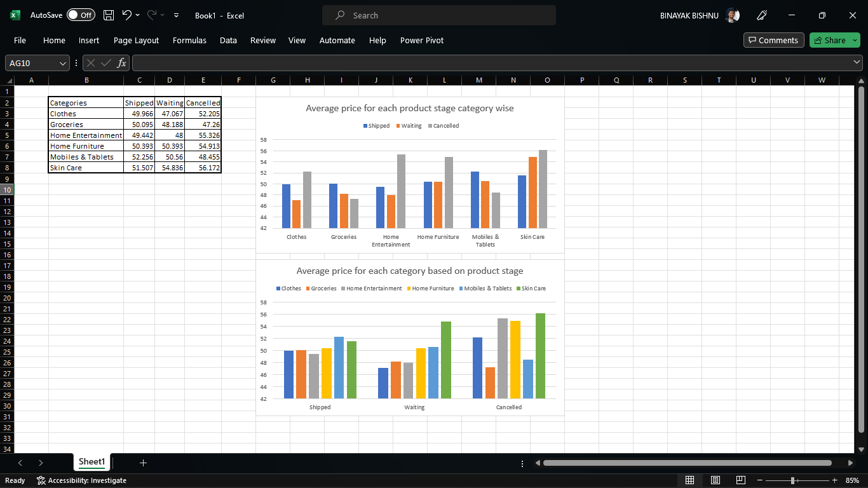The height and width of the screenshot is (488, 868).
Task: Open the Power Pivot tab
Action: click(x=421, y=40)
